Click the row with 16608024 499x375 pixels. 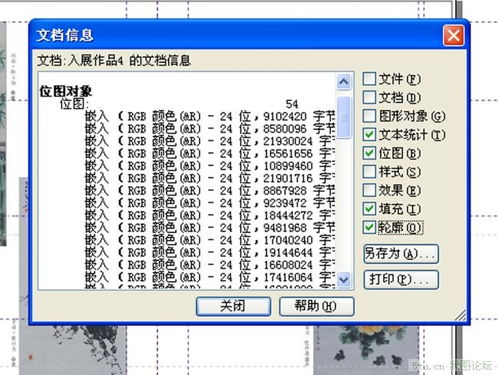(210, 265)
